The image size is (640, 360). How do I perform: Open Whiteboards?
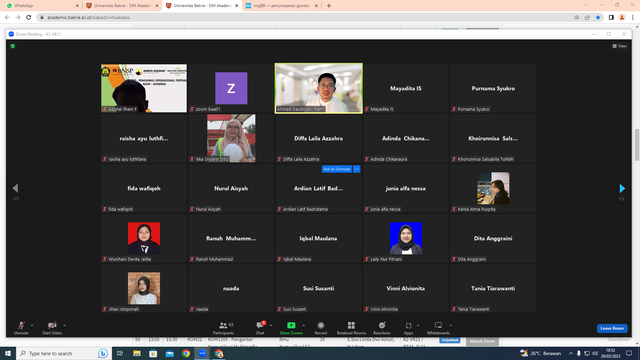(x=438, y=328)
